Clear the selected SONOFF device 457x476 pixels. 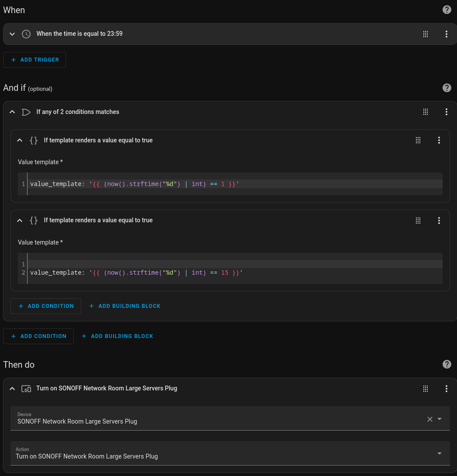tap(429, 419)
